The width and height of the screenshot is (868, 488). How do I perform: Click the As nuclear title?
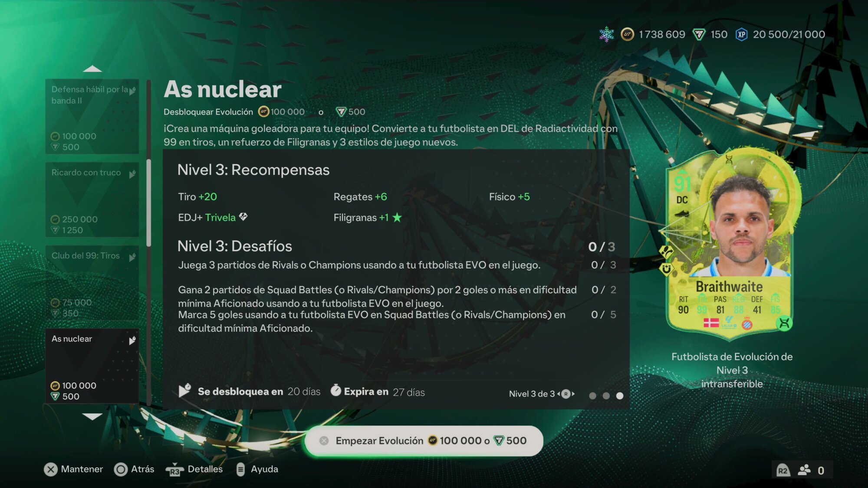point(223,89)
